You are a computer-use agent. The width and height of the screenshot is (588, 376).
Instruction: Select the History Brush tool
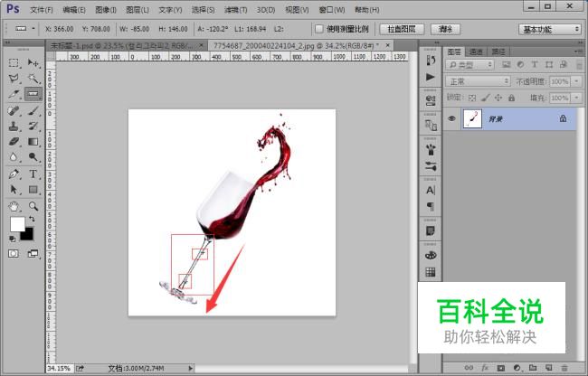33,127
